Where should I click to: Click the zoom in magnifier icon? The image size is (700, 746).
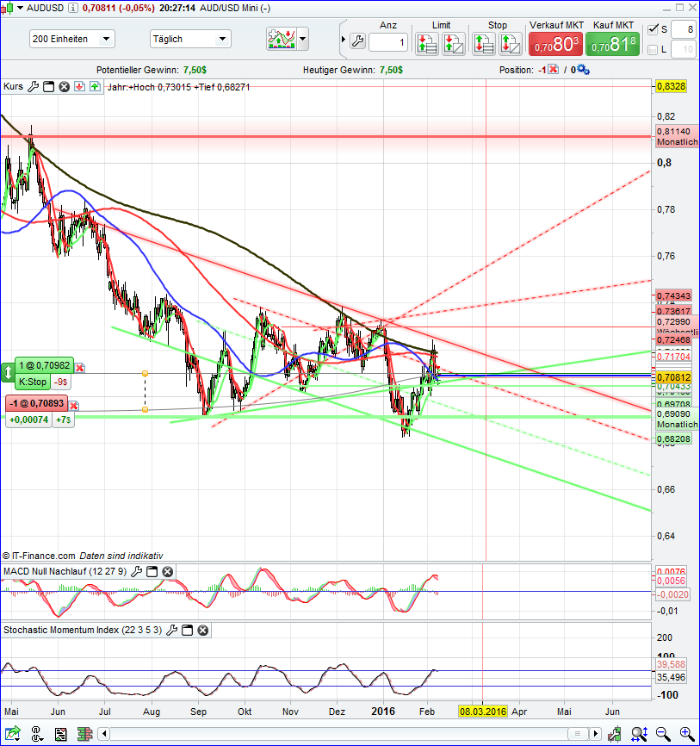click(x=687, y=734)
